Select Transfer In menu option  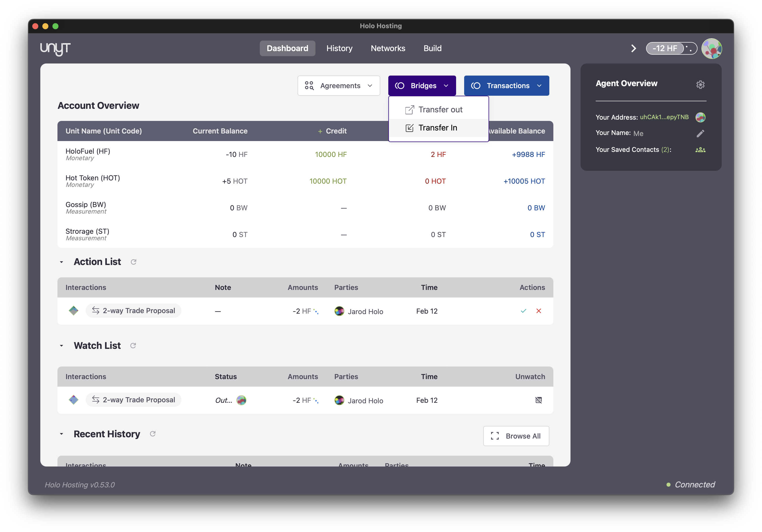coord(437,128)
